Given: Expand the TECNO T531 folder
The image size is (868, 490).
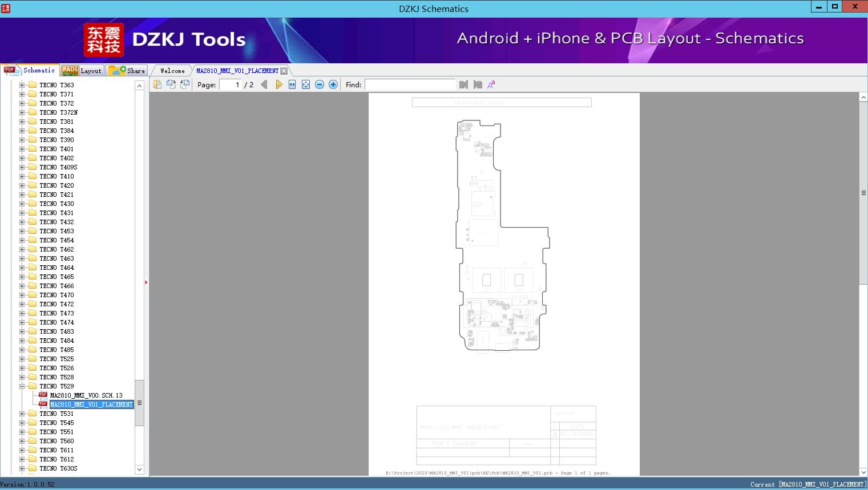Looking at the screenshot, I should (22, 414).
